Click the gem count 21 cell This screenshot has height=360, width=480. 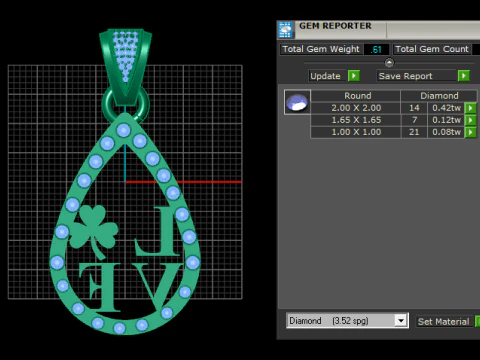pos(414,132)
